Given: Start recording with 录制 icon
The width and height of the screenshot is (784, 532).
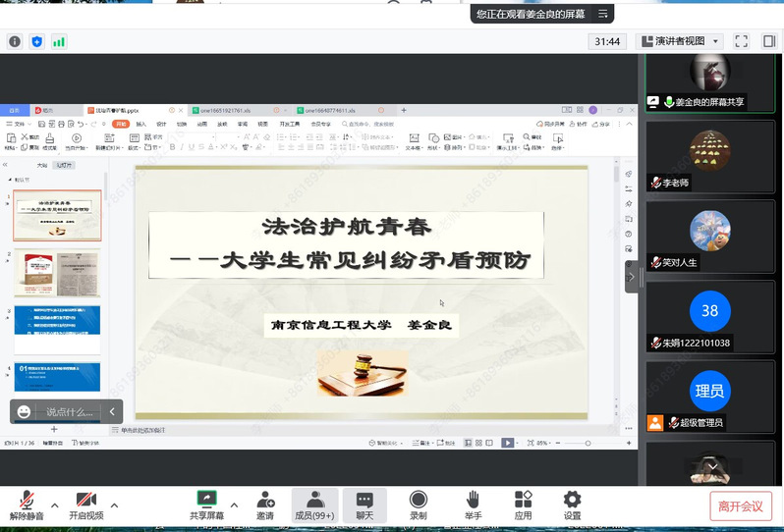Looking at the screenshot, I should pyautogui.click(x=419, y=504).
